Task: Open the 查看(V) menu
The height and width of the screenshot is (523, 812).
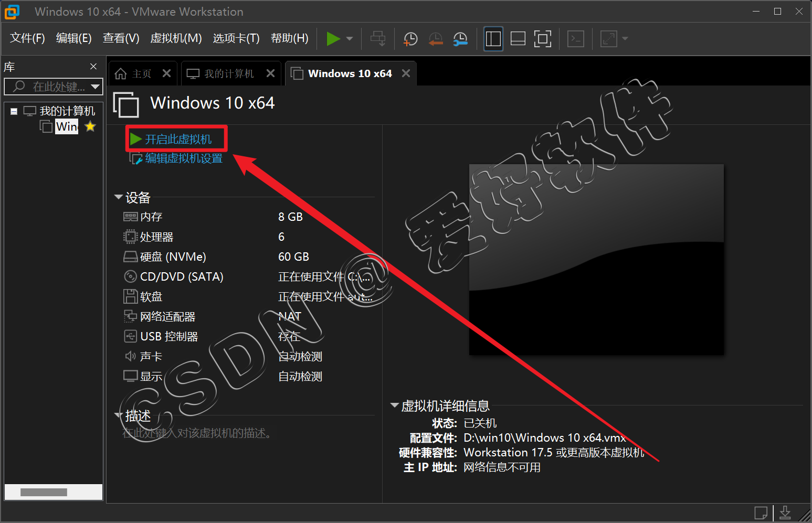Action: click(121, 38)
